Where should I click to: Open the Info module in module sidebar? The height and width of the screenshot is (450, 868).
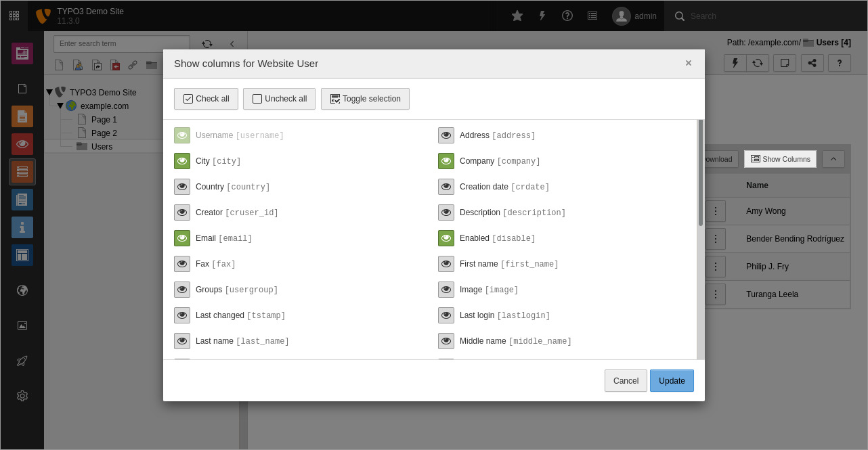(22, 227)
